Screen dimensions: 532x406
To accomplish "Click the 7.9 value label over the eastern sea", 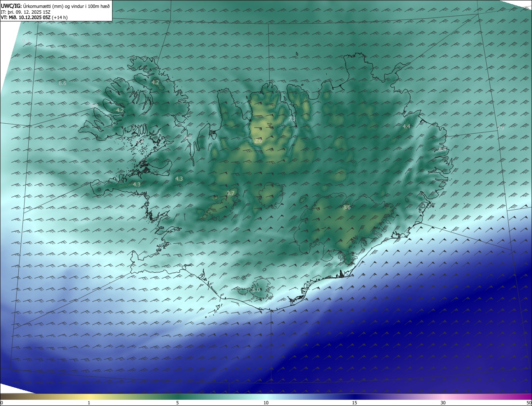I will 500,128.
